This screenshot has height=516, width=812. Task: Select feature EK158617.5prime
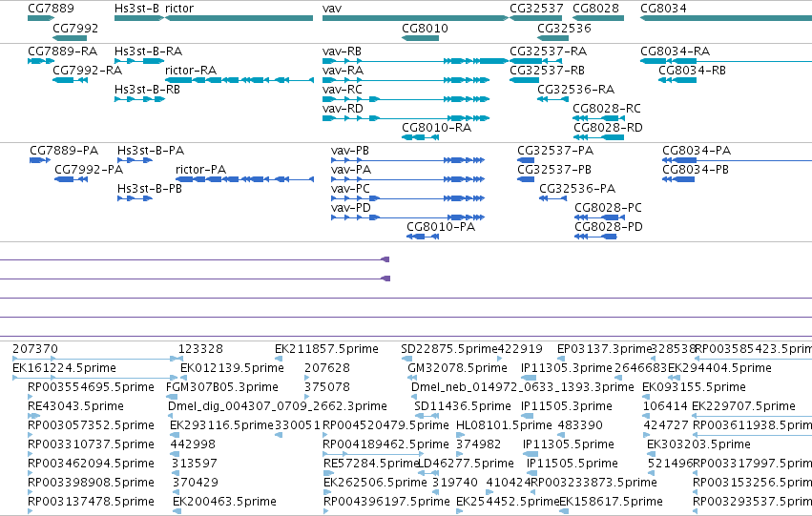coord(611,501)
